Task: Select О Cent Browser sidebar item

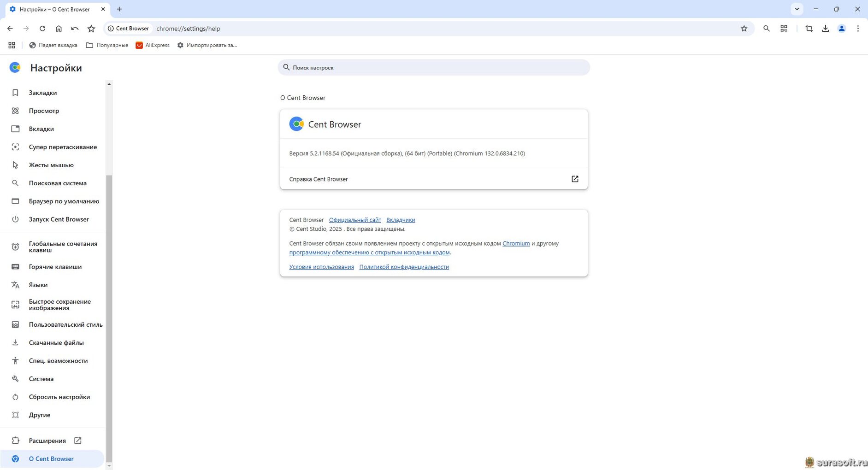Action: click(x=52, y=458)
